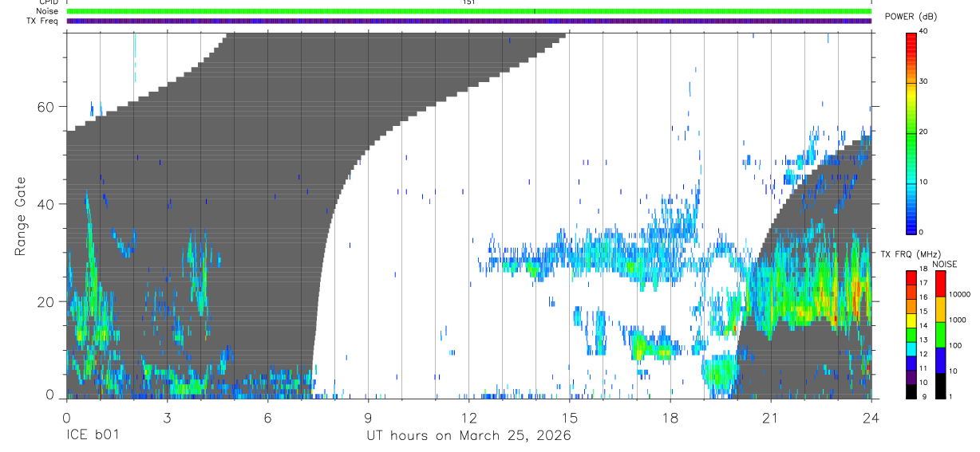Screen dimensions: 980x452
Task: Click the '18' tick on the UT hours axis
Action: click(670, 418)
